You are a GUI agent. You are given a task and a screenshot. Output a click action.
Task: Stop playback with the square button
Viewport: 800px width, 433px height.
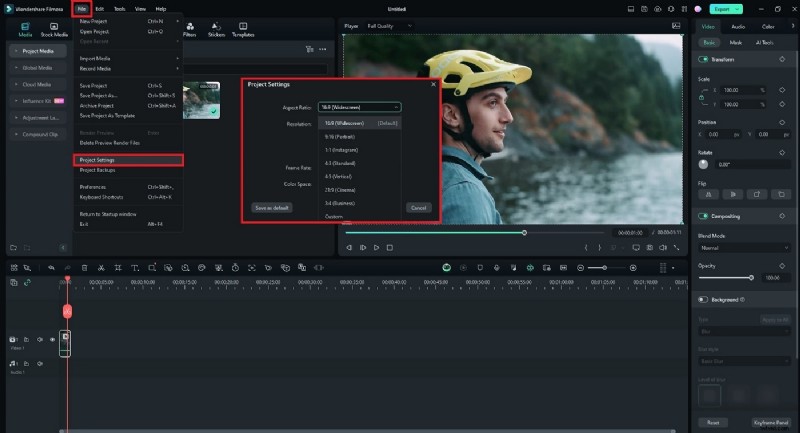[390, 248]
